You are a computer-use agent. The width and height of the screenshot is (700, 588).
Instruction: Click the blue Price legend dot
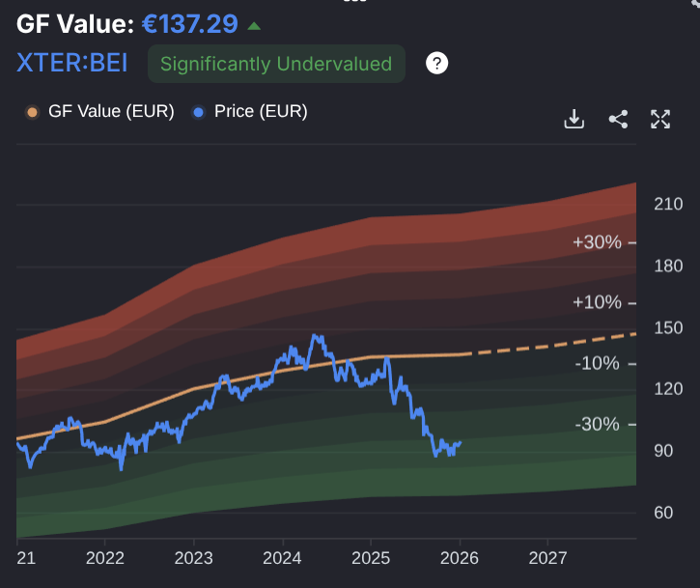(199, 112)
